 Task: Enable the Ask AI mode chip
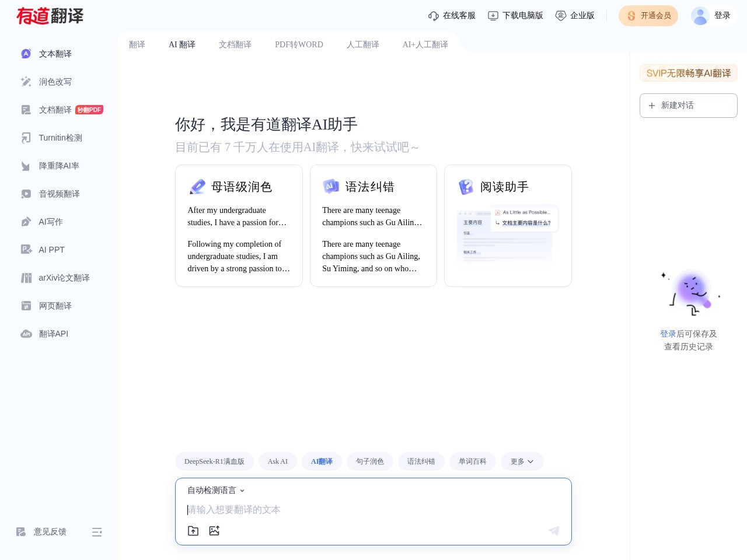[x=278, y=461]
